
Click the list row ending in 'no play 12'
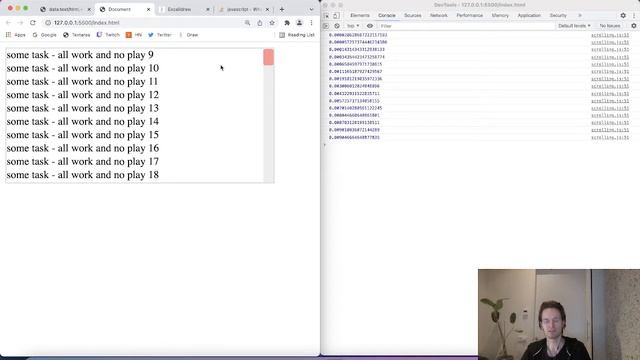(x=134, y=95)
